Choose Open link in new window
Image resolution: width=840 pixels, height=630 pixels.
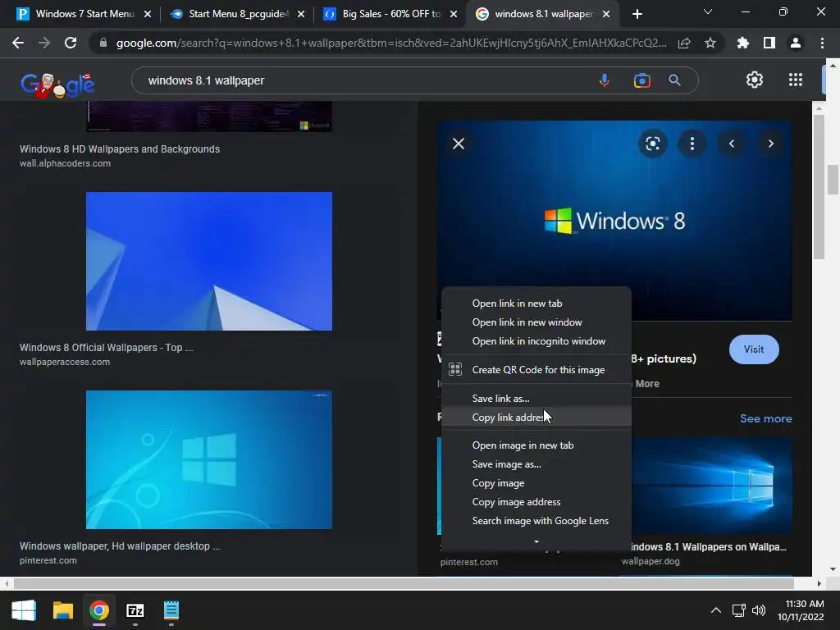(536, 322)
